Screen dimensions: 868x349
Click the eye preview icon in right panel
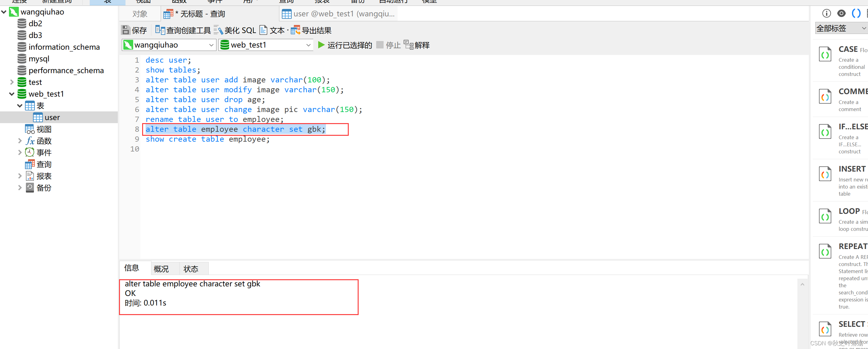tap(841, 13)
